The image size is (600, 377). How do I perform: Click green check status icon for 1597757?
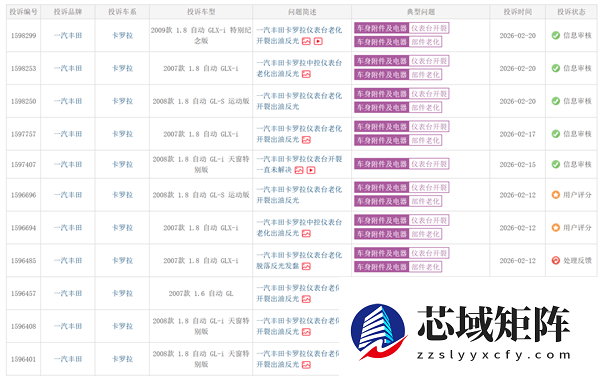coord(556,134)
